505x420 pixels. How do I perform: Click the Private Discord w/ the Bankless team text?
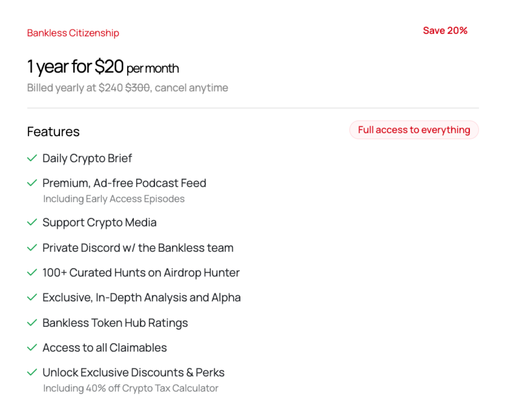(138, 248)
